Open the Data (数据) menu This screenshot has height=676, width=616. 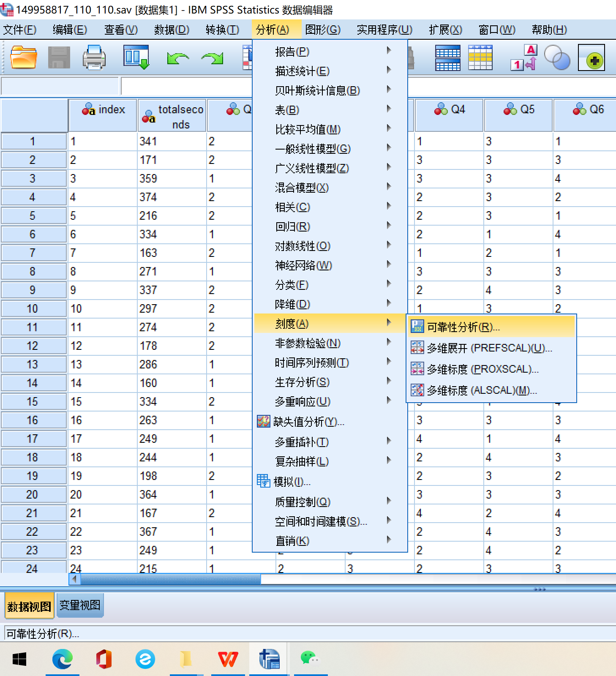tap(172, 30)
